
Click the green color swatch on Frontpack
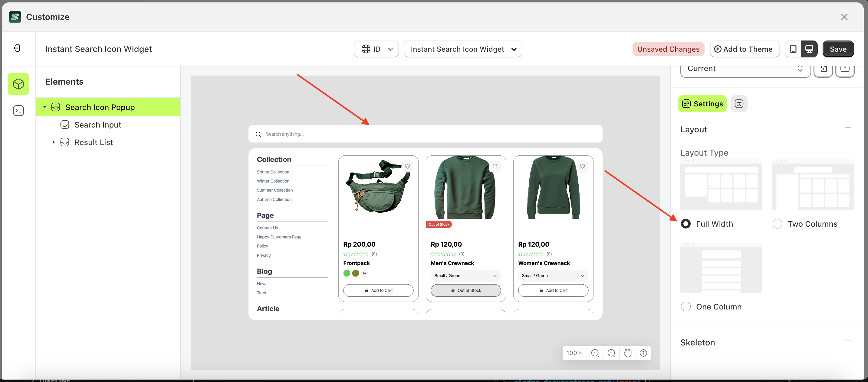pyautogui.click(x=347, y=273)
